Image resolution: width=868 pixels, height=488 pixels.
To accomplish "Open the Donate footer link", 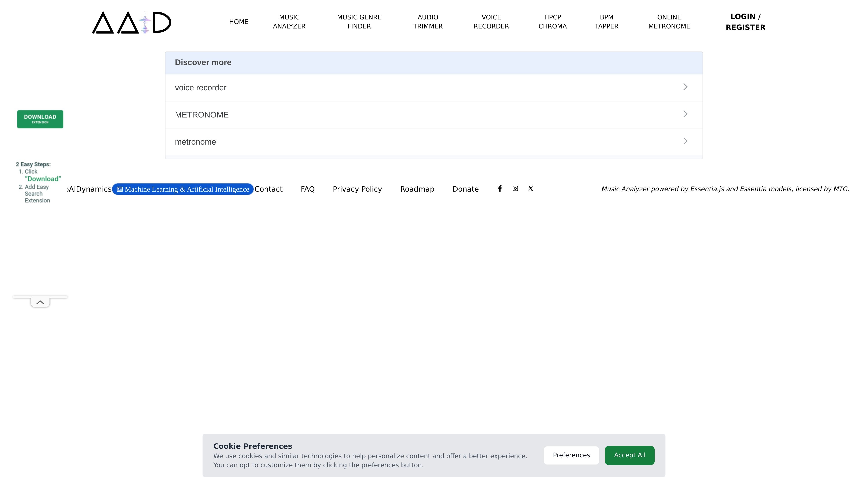I will 465,189.
